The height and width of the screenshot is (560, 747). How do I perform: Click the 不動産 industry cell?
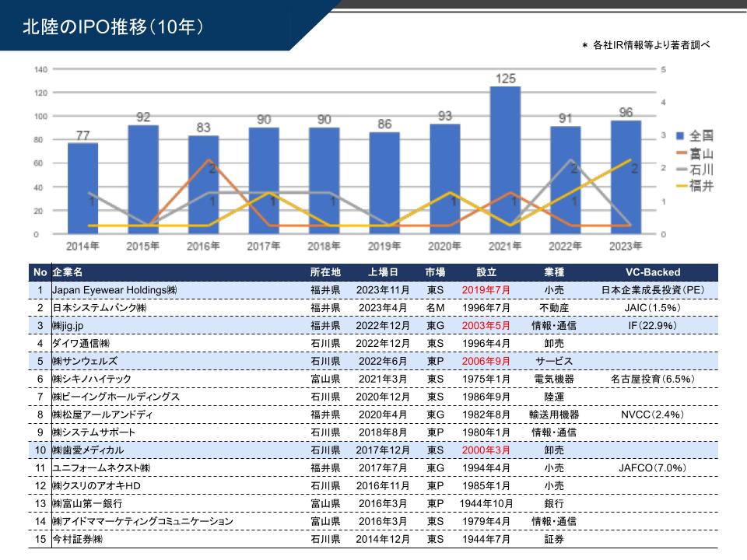tap(554, 308)
